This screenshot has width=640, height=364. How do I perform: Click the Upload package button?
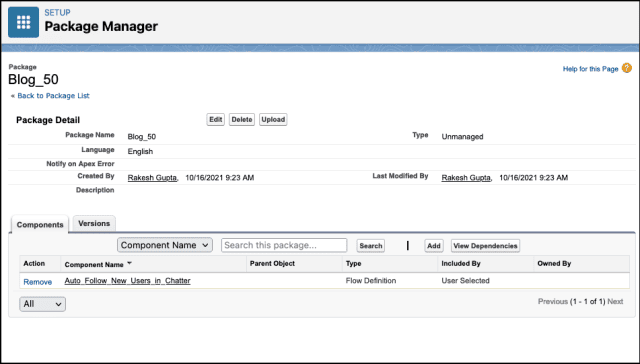point(273,120)
